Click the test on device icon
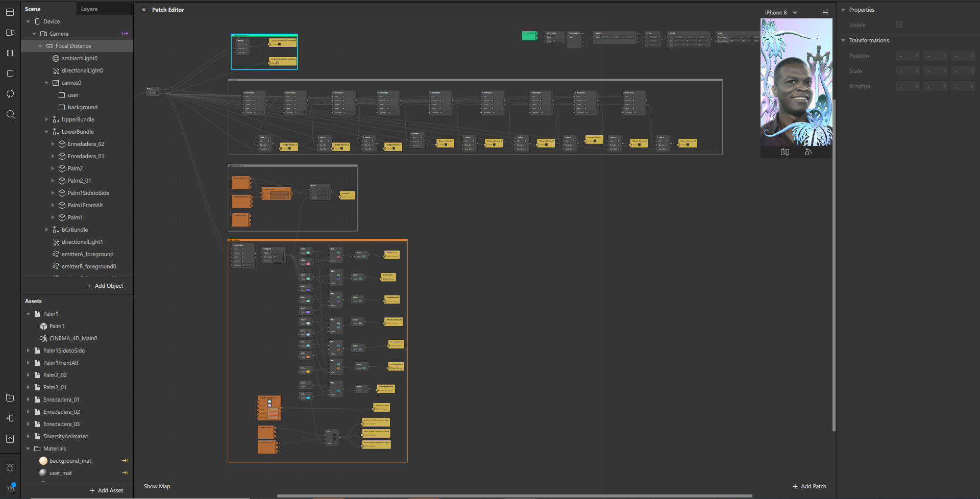The image size is (980, 499). point(10,418)
